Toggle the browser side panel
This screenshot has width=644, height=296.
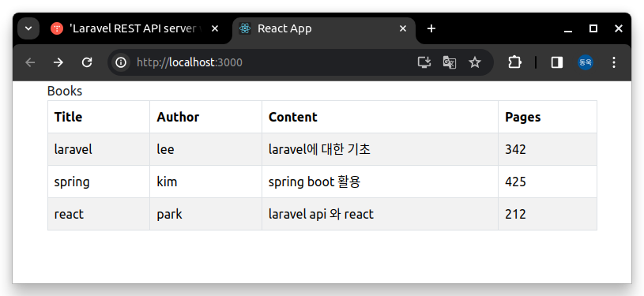coord(557,62)
